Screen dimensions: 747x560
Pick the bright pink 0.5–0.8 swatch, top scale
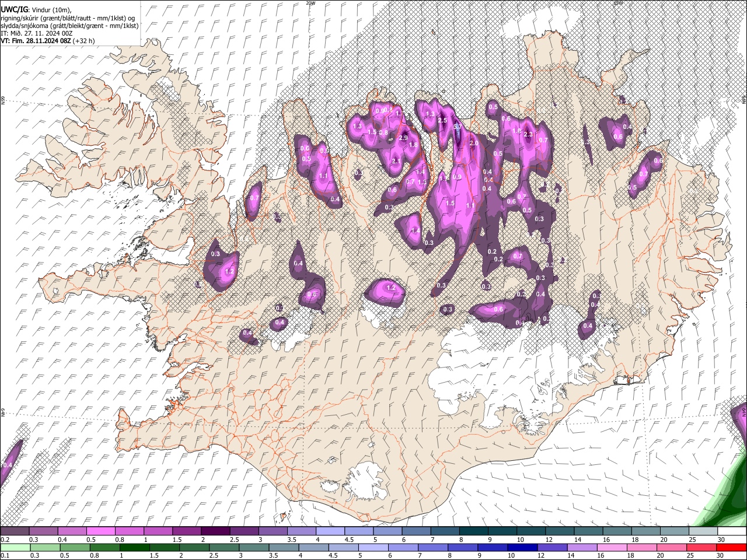tap(100, 531)
